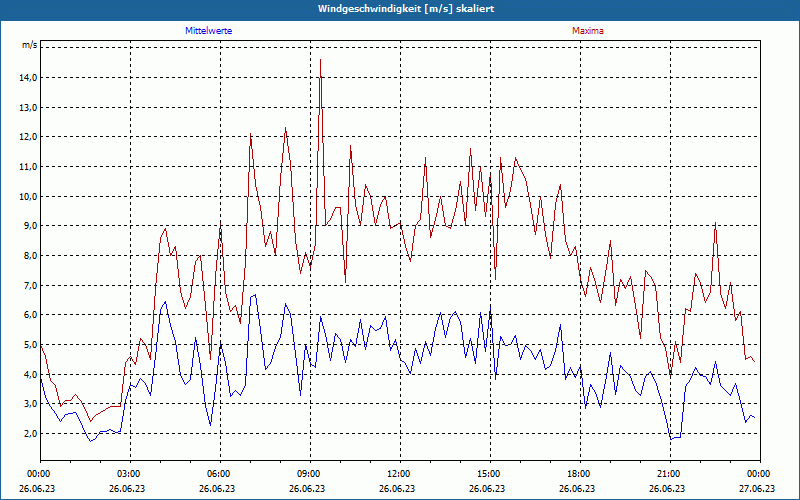This screenshot has width=800, height=500.
Task: Click the 27.06.23 date label
Action: pyautogui.click(x=758, y=488)
